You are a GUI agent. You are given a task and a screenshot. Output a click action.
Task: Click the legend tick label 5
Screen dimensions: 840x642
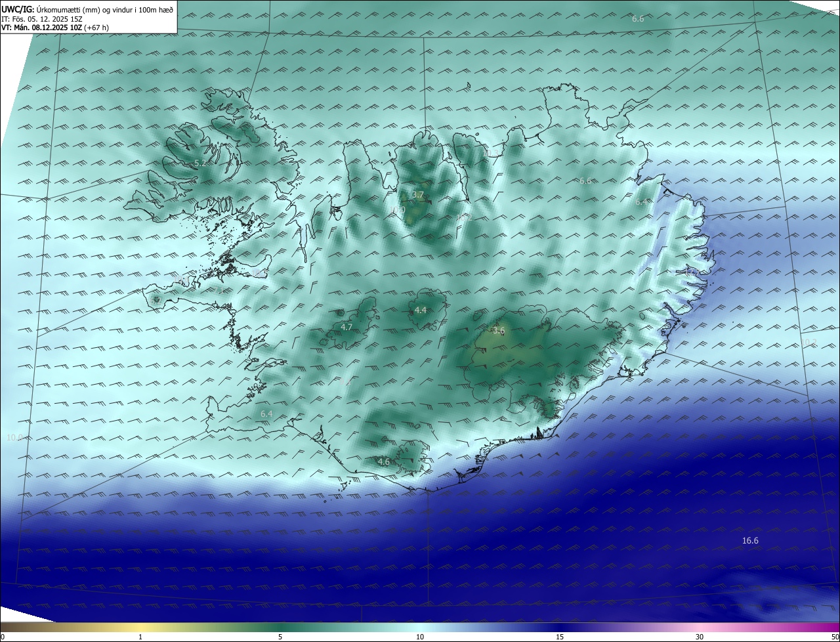point(280,637)
